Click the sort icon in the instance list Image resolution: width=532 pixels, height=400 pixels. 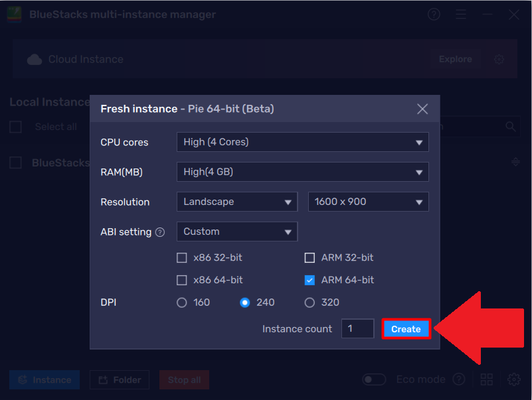515,162
